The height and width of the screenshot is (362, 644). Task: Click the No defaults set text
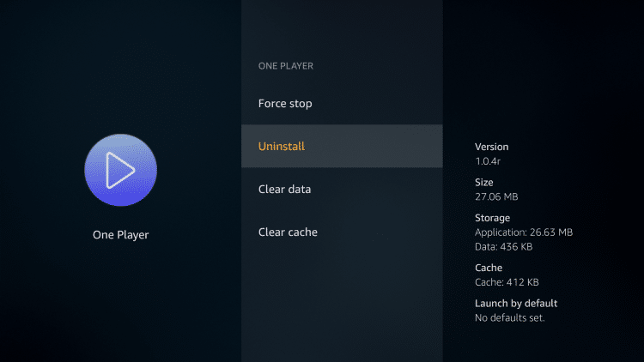tap(510, 317)
